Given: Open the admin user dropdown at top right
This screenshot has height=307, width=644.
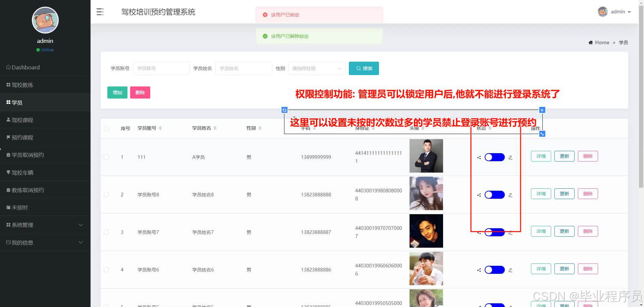Looking at the screenshot, I should point(614,12).
